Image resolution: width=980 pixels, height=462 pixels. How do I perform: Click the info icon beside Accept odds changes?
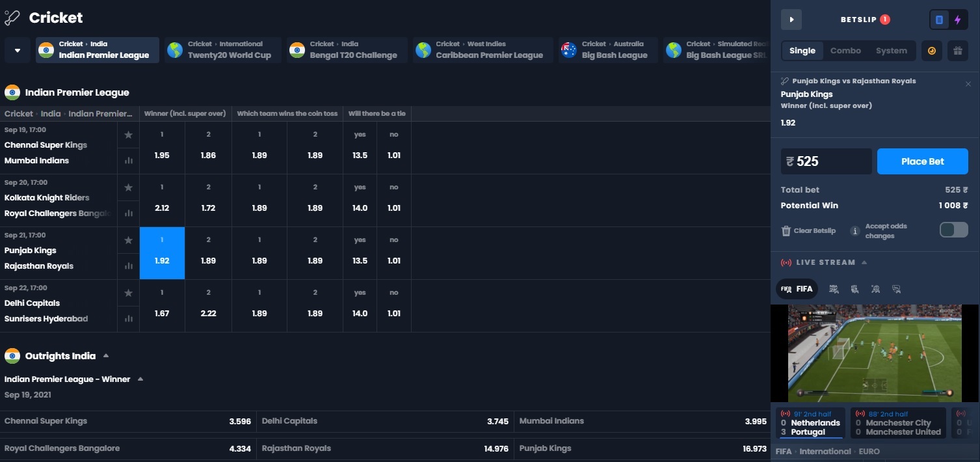click(854, 230)
